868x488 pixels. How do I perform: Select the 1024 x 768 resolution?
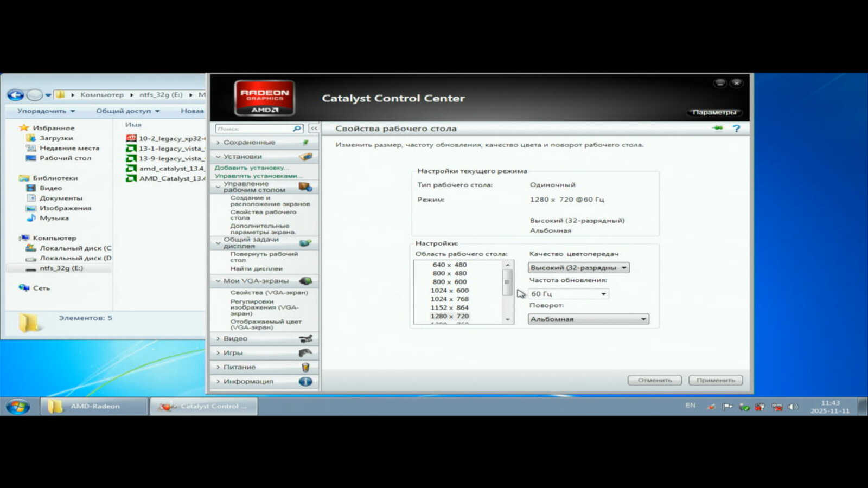[x=449, y=299]
